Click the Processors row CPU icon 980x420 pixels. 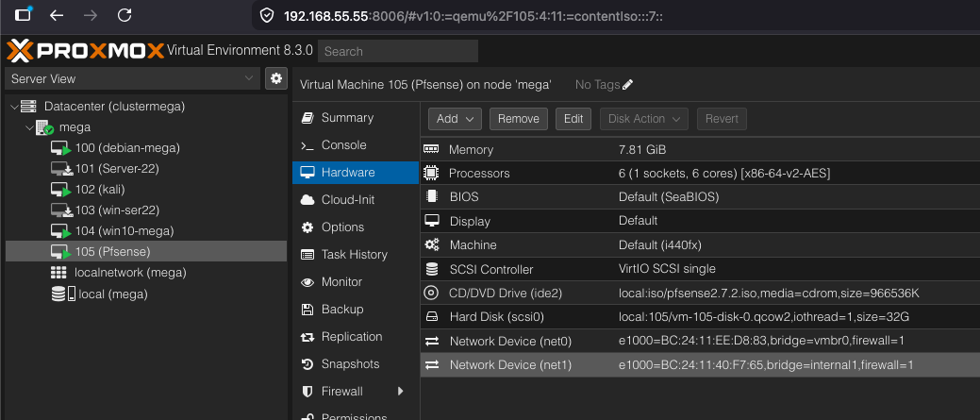431,173
